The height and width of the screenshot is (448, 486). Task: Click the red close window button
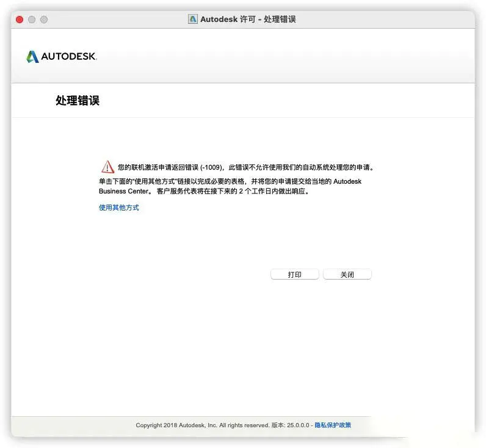(x=20, y=20)
